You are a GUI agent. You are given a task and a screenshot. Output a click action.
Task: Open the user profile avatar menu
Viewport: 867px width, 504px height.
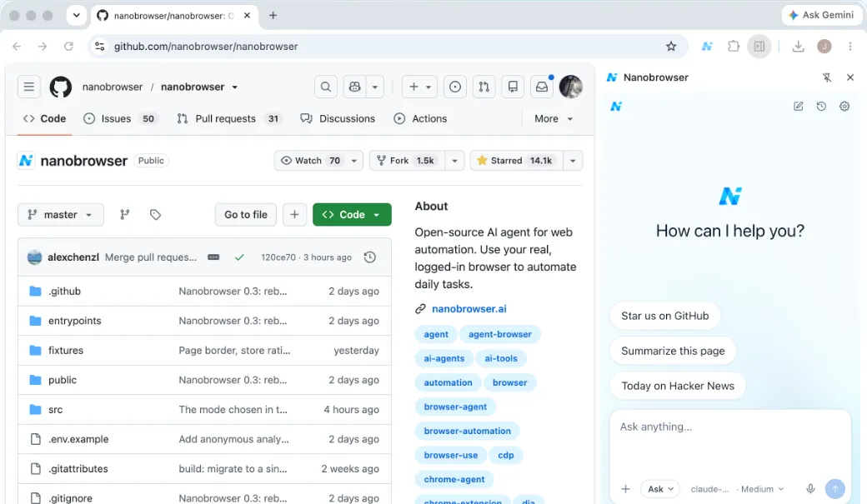[x=570, y=87]
